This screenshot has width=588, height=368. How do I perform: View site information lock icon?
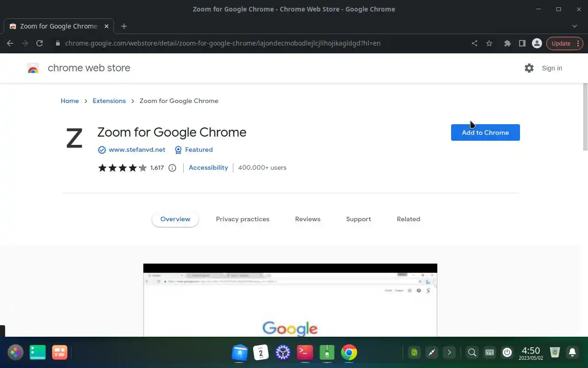point(57,43)
